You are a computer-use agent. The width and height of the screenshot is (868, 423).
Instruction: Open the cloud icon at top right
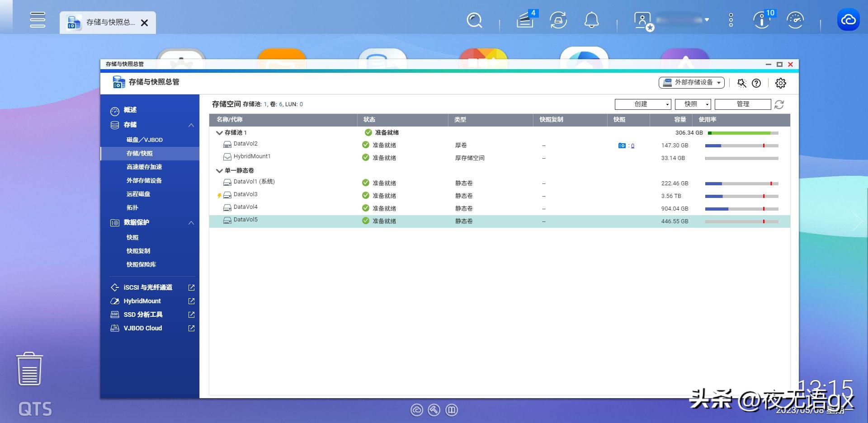848,20
